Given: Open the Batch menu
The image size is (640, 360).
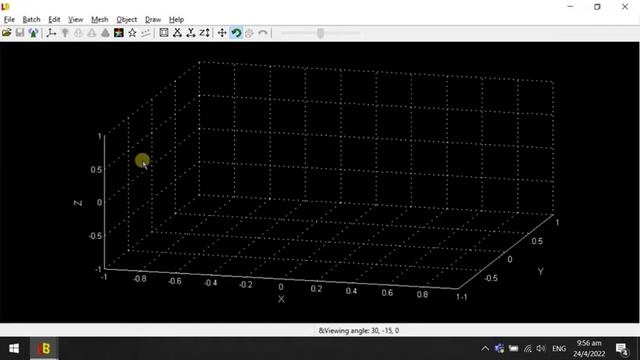Looking at the screenshot, I should coord(31,20).
